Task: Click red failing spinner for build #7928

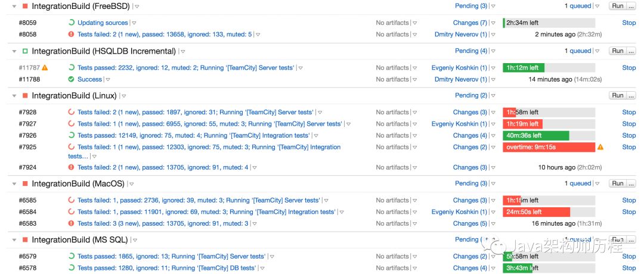Action: [71, 113]
